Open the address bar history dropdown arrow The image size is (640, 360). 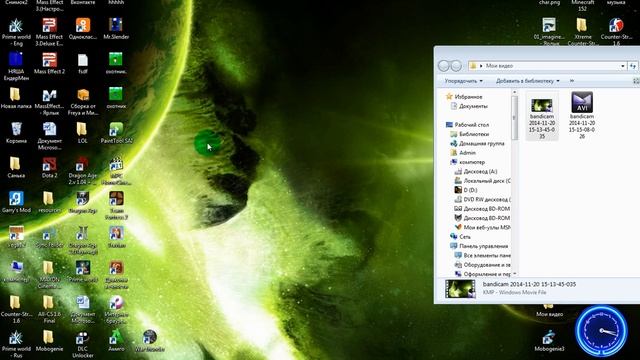(623, 66)
